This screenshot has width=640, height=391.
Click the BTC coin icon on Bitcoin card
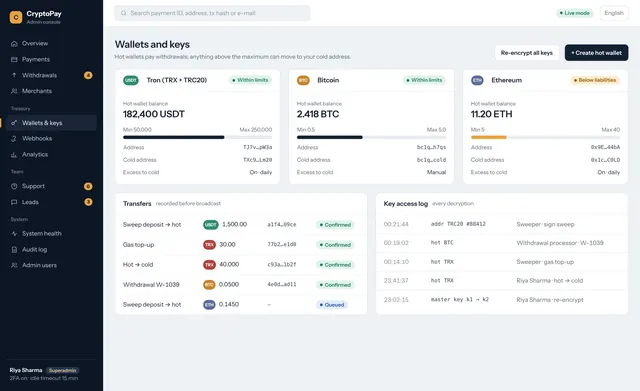303,80
